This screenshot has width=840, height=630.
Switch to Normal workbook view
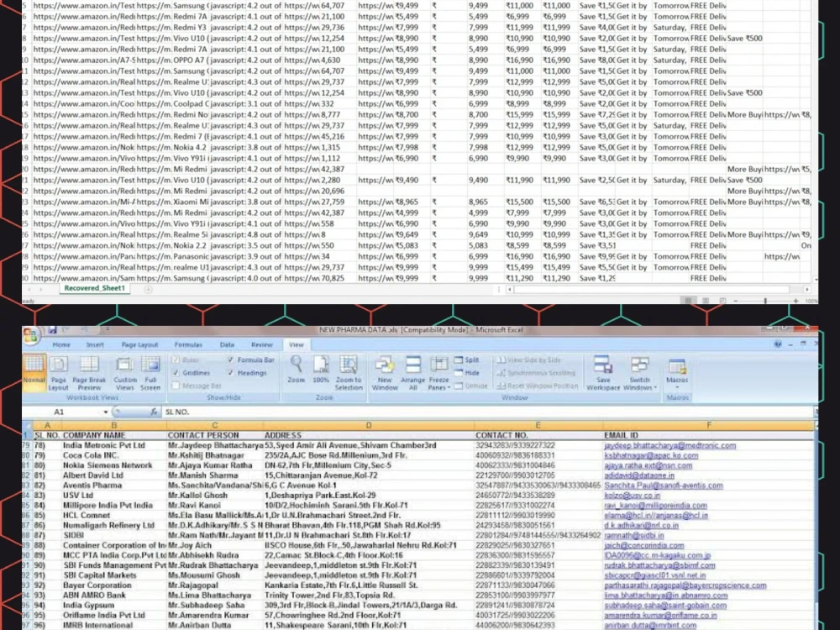coord(34,372)
